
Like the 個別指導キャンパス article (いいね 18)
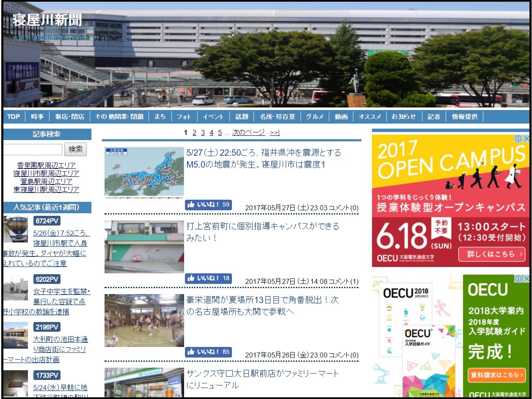pyautogui.click(x=208, y=278)
